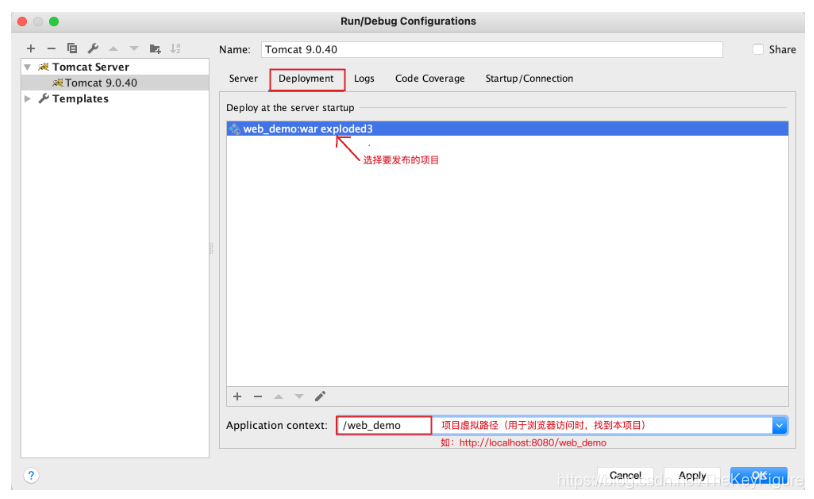Click the artifact icon beside web_demo:war exploded3
The height and width of the screenshot is (499, 814).
235,129
